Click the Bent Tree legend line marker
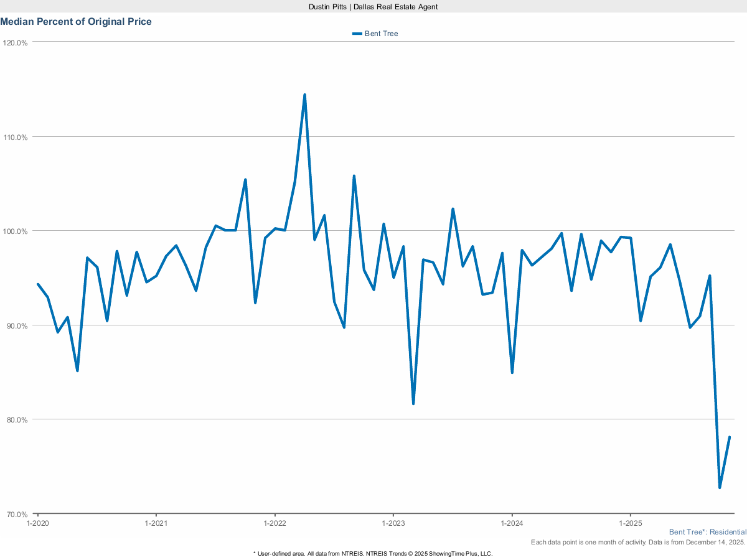The image size is (747, 560). pyautogui.click(x=356, y=34)
